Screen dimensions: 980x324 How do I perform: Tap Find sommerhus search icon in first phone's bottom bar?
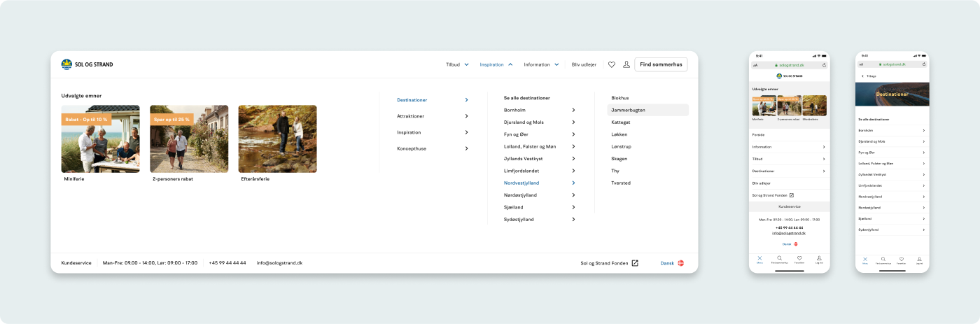779,258
